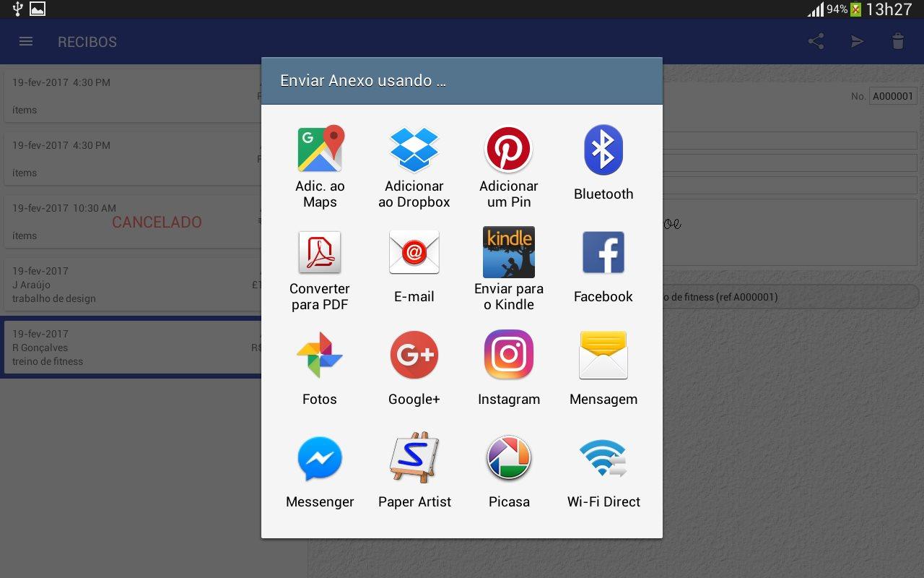Send attachment via Bluetooth
924x578 pixels.
pyautogui.click(x=603, y=150)
